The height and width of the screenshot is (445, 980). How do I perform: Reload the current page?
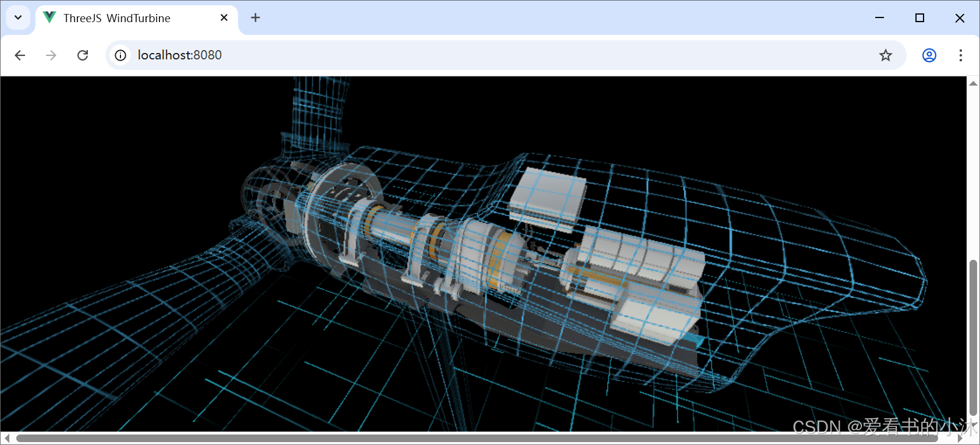(x=83, y=55)
